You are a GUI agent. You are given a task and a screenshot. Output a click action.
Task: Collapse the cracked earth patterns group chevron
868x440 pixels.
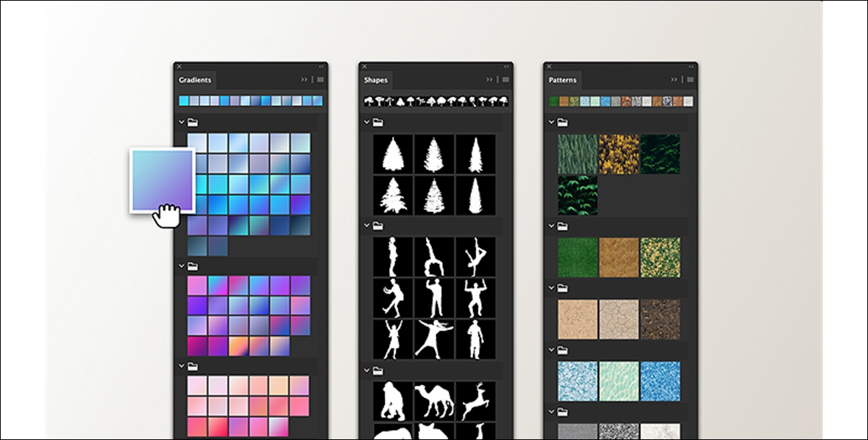tap(551, 288)
